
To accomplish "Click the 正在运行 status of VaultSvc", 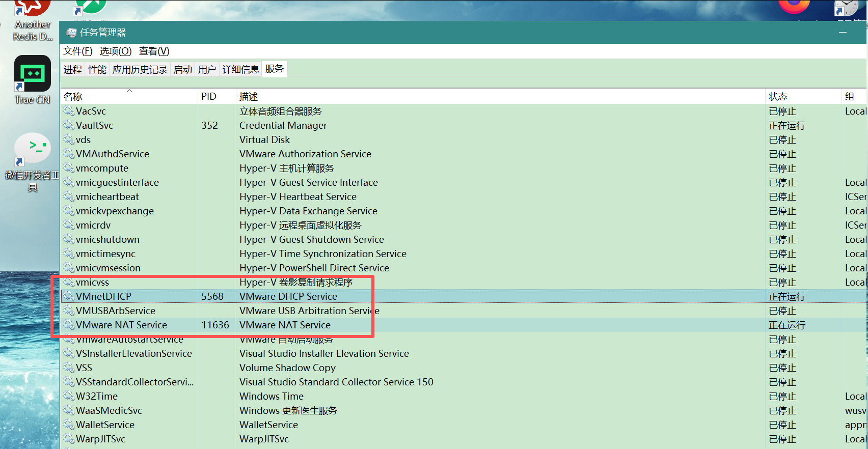I will [787, 125].
